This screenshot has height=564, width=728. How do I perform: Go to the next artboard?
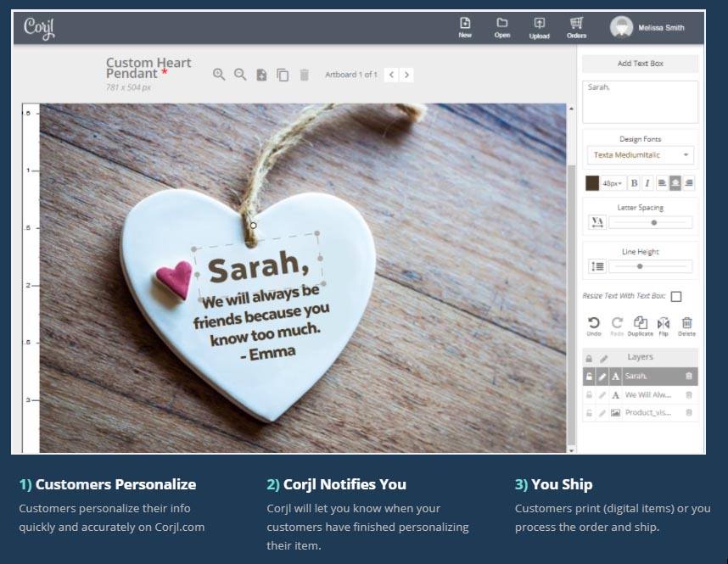(x=406, y=75)
